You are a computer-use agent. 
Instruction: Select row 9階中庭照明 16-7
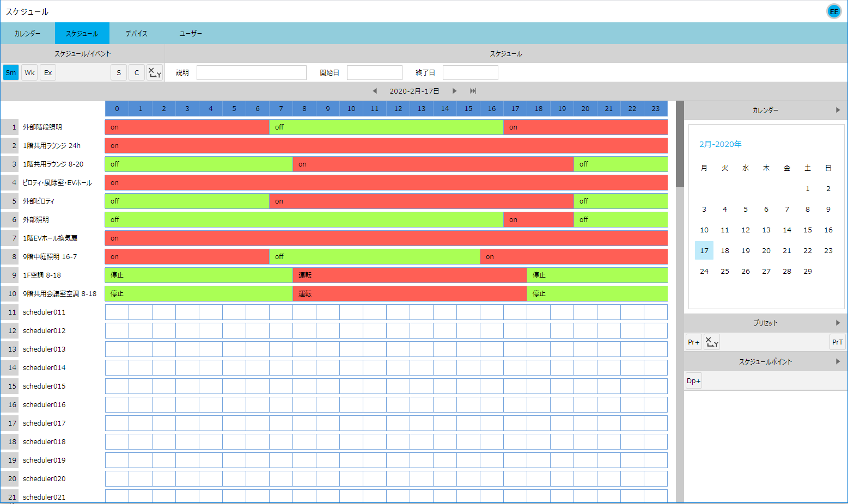[50, 256]
